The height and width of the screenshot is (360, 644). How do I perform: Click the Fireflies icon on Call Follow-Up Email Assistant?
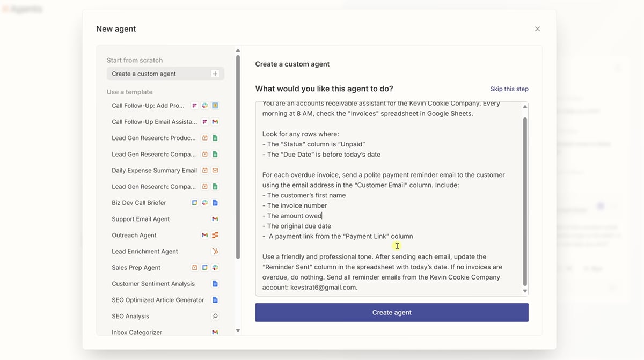204,121
